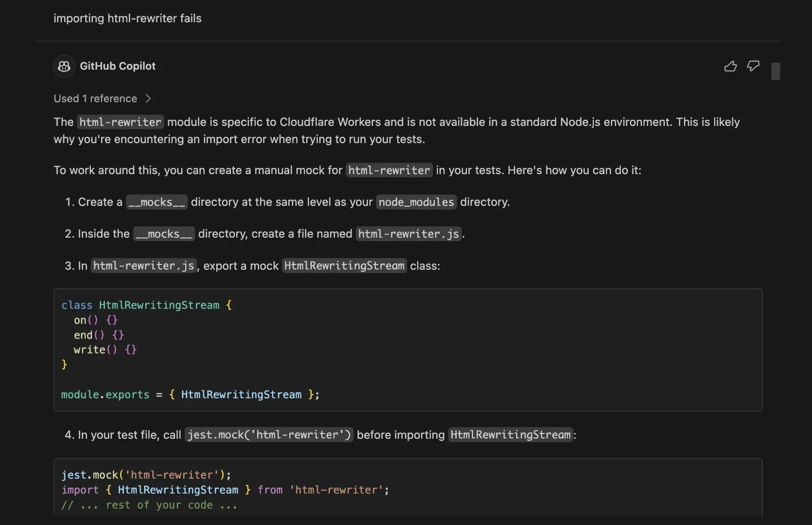Click the user message 'importing html-rewriter fails'
This screenshot has width=812, height=525.
coord(127,18)
